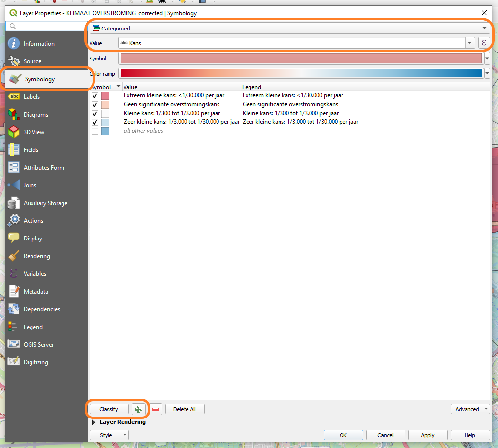
Task: Apply the symbology changes
Action: [x=428, y=435]
